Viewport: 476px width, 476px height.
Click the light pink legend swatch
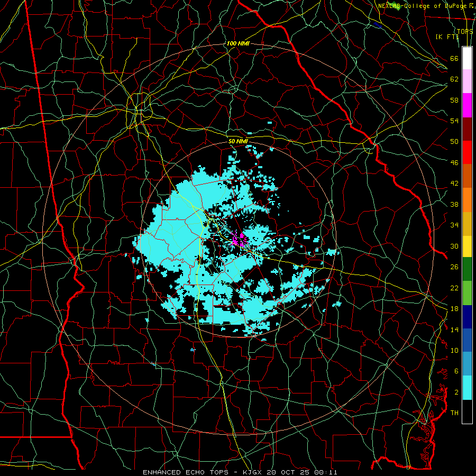point(467,81)
